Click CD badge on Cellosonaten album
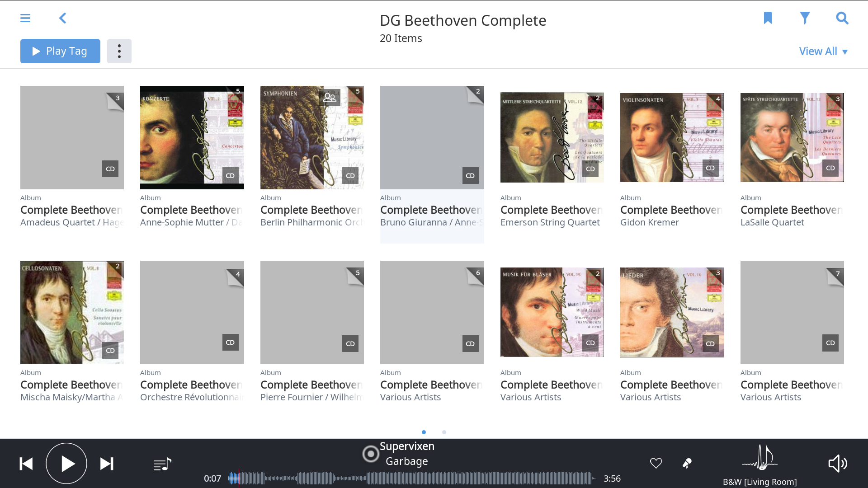Viewport: 868px width, 488px height. 110,350
